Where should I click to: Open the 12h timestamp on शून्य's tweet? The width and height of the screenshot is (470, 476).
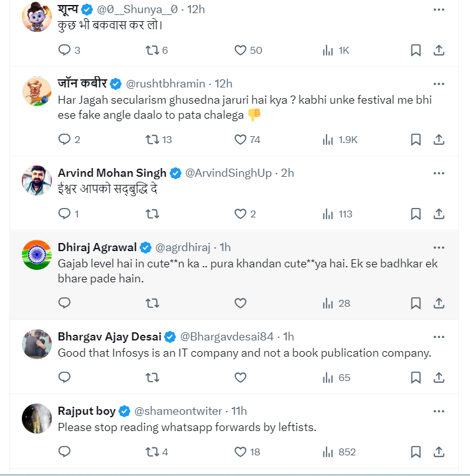tap(196, 9)
